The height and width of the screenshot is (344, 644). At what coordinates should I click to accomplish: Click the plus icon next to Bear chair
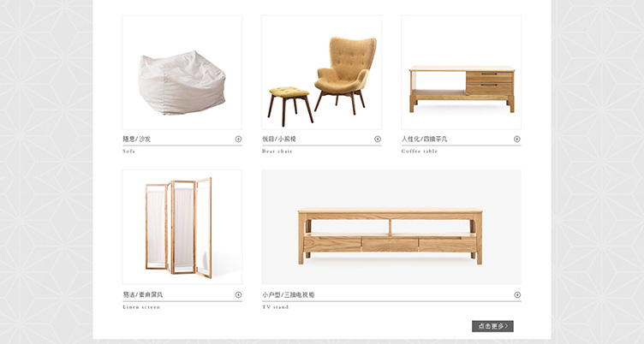(378, 139)
